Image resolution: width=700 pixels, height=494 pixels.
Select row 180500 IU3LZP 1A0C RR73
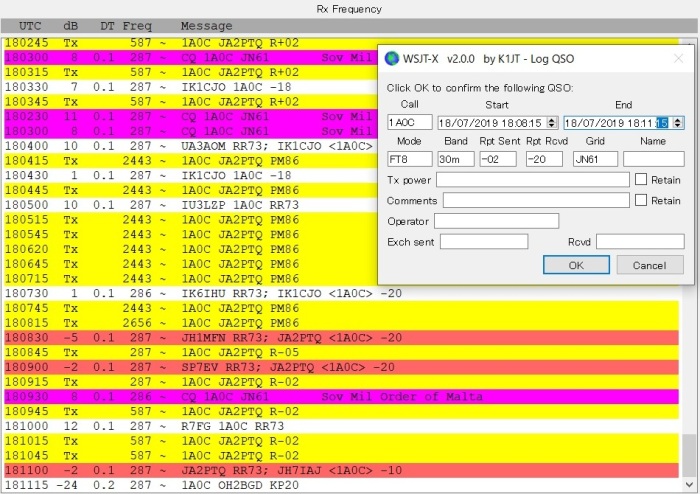pyautogui.click(x=191, y=205)
